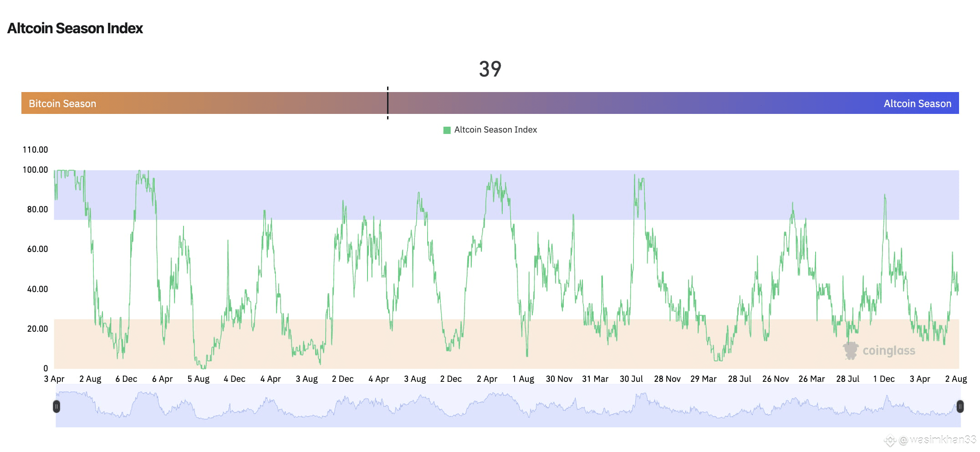This screenshot has width=980, height=452.
Task: Select the 20.00 y-axis label
Action: coord(37,329)
